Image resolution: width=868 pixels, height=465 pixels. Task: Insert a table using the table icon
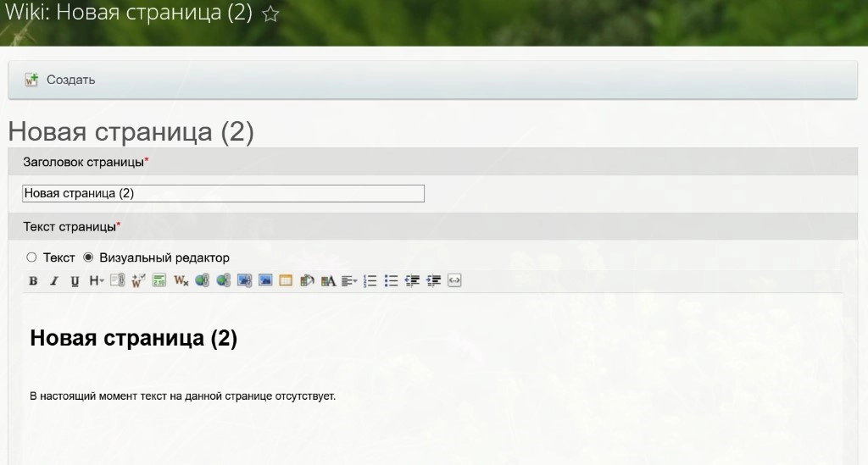coord(286,281)
